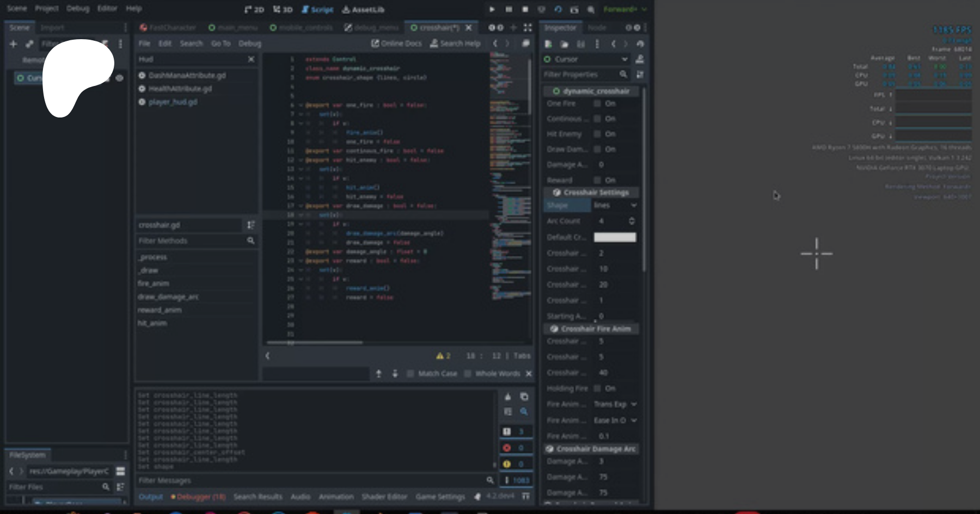Open AssetLib workspace
Screen dimensions: 980x514
(x=363, y=9)
